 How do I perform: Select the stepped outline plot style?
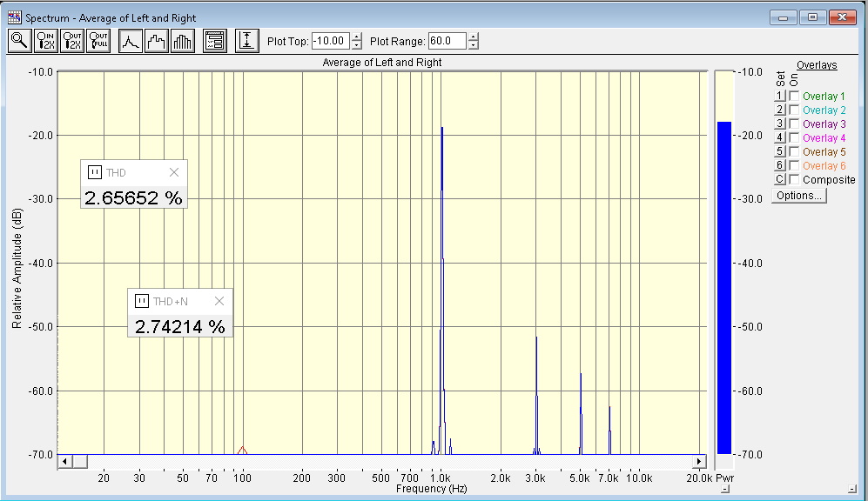(x=157, y=41)
